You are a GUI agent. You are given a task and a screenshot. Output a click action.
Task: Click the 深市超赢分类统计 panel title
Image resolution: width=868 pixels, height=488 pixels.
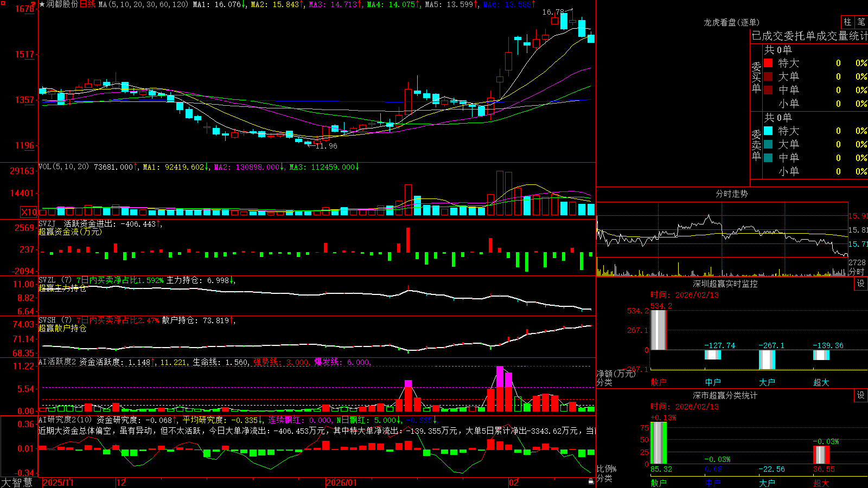pos(725,395)
